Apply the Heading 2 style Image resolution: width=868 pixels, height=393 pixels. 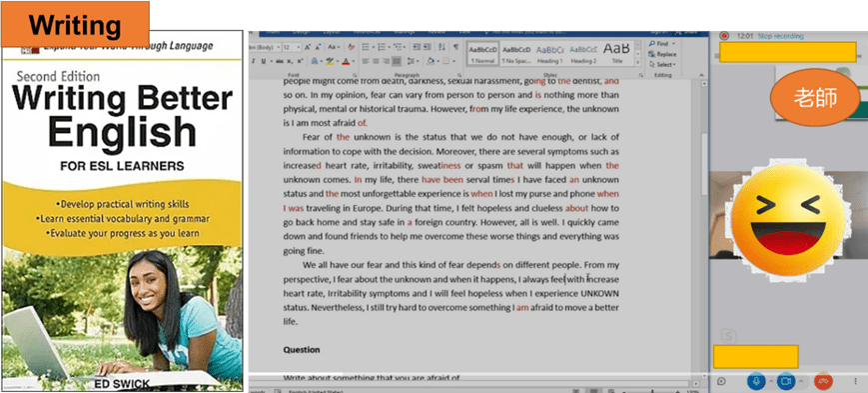click(583, 53)
